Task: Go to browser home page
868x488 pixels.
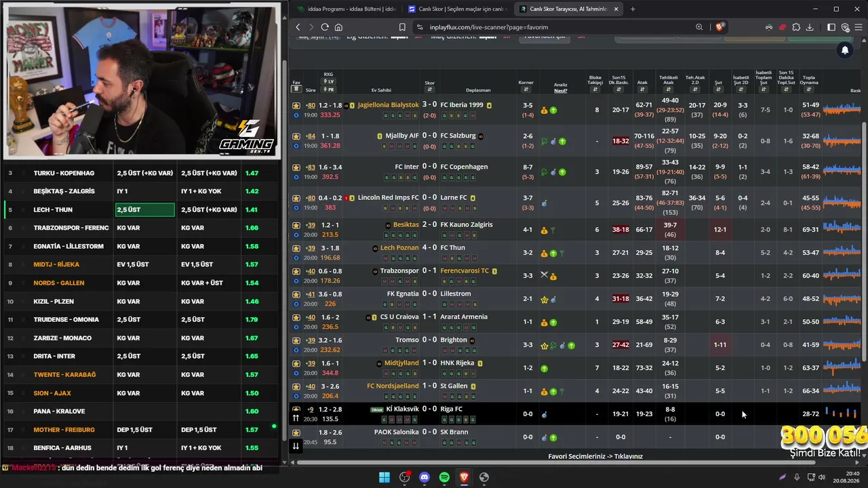Action: pyautogui.click(x=338, y=27)
